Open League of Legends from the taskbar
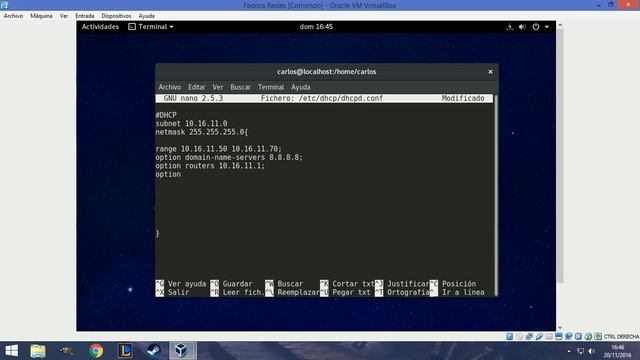The height and width of the screenshot is (360, 640). 125,351
